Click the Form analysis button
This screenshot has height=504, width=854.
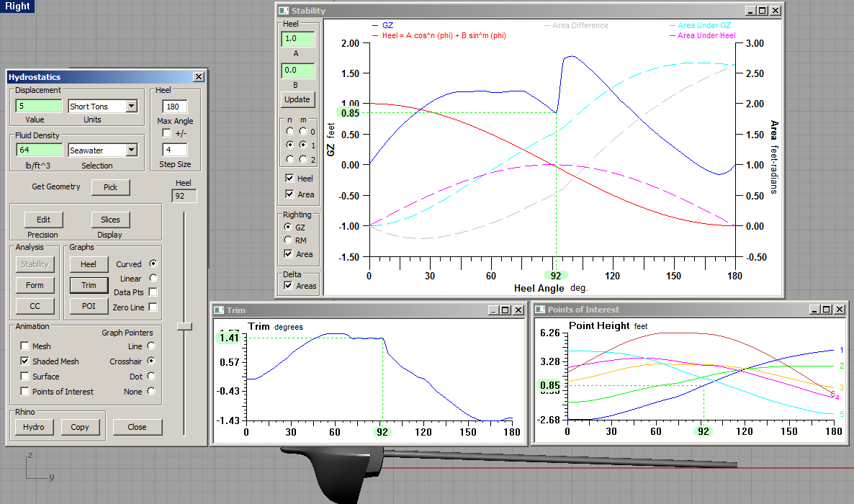(x=35, y=285)
